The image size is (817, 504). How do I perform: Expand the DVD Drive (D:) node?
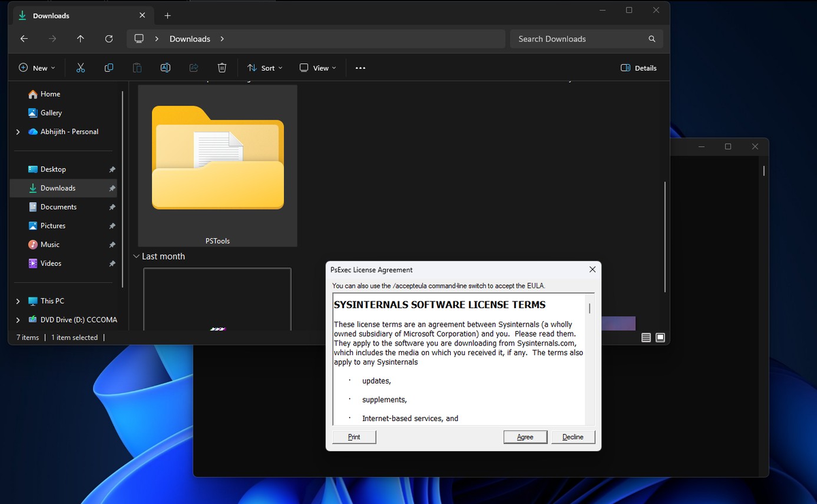(x=18, y=320)
